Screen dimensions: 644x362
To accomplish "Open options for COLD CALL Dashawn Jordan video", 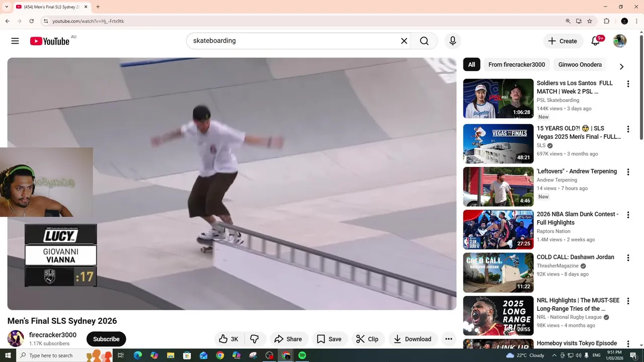I will pyautogui.click(x=628, y=258).
